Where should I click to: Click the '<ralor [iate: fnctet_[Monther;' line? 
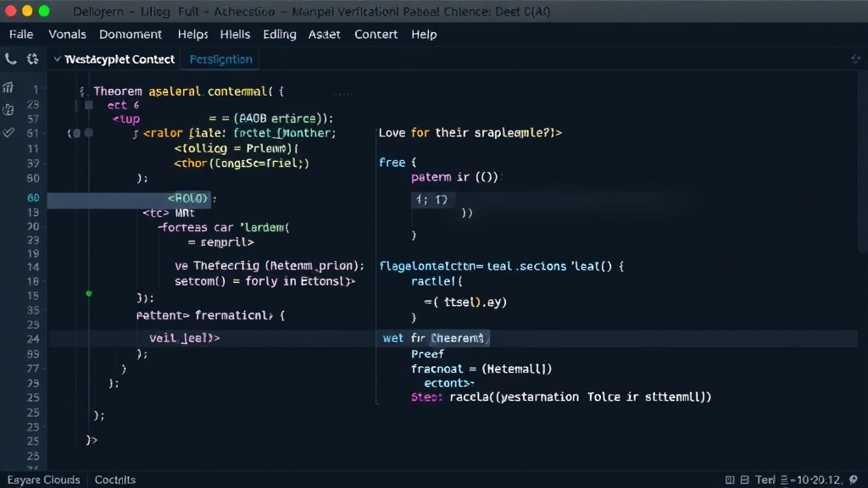[239, 133]
